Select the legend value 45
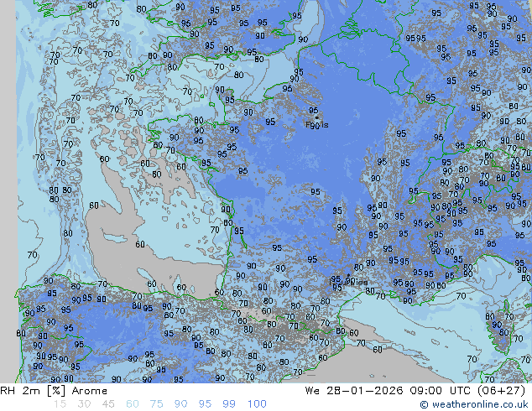532x411 pixels. (108, 404)
